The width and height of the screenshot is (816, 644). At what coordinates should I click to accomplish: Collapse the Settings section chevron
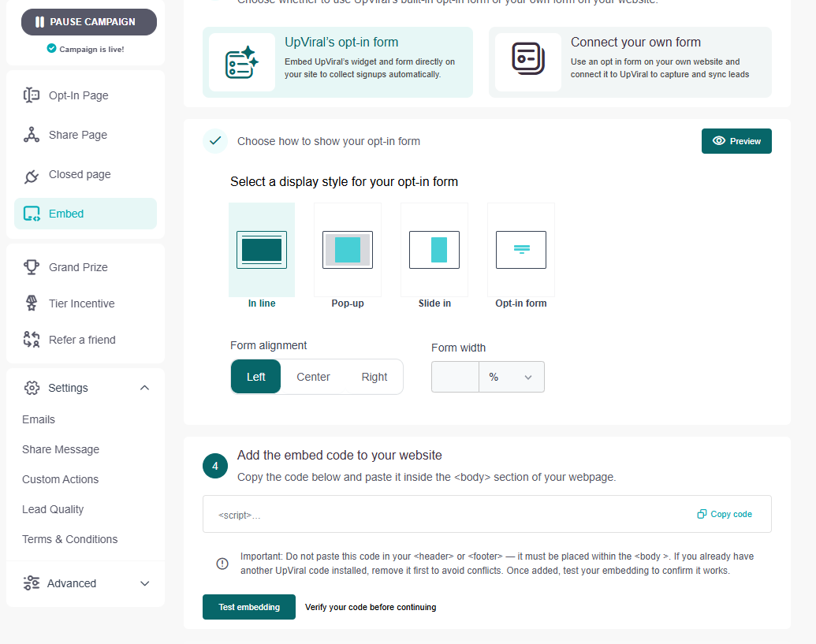(145, 388)
